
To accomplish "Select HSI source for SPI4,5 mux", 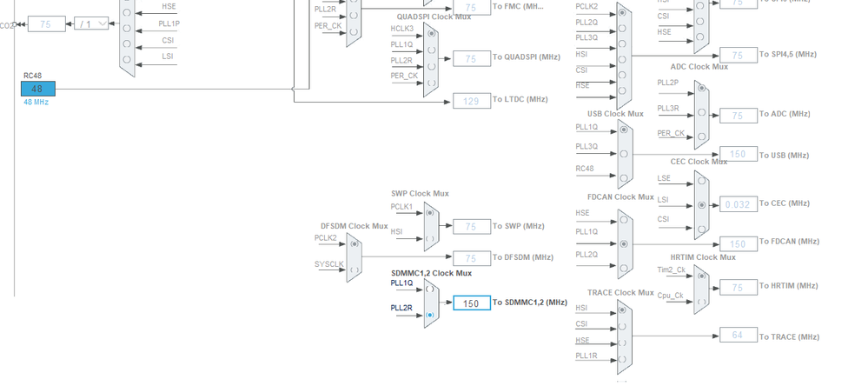I will point(624,59).
